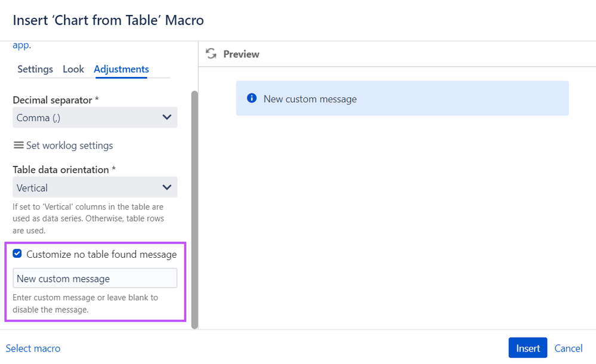Open the Decimal separator dropdown
Screen dimensions: 596x364
pyautogui.click(x=95, y=118)
